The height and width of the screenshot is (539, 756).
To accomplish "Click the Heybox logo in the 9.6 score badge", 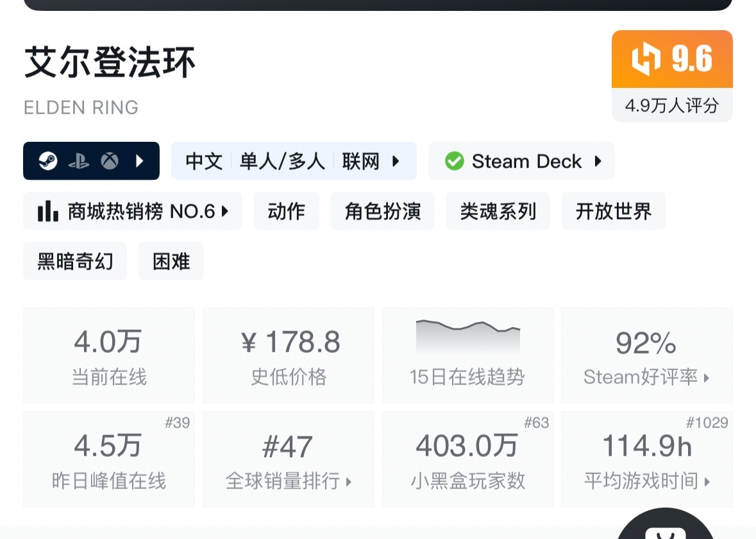I will pos(646,60).
